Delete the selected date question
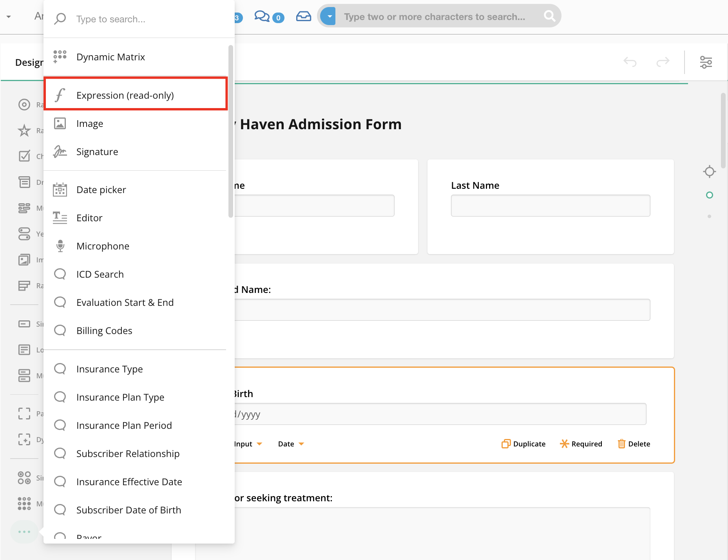Image resolution: width=728 pixels, height=560 pixels. [x=634, y=444]
